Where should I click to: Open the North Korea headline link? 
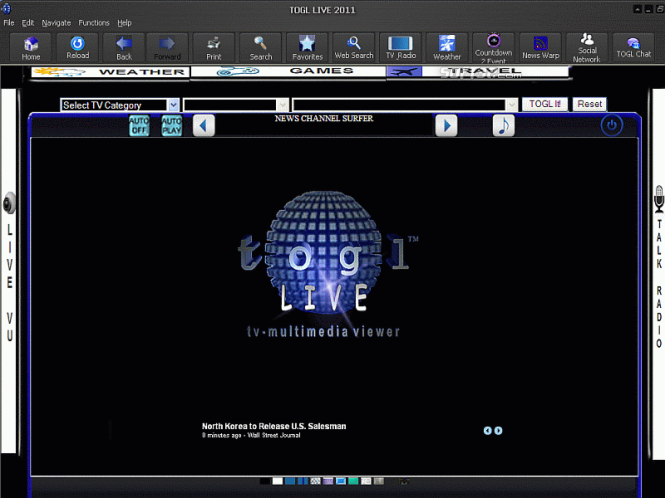[274, 426]
